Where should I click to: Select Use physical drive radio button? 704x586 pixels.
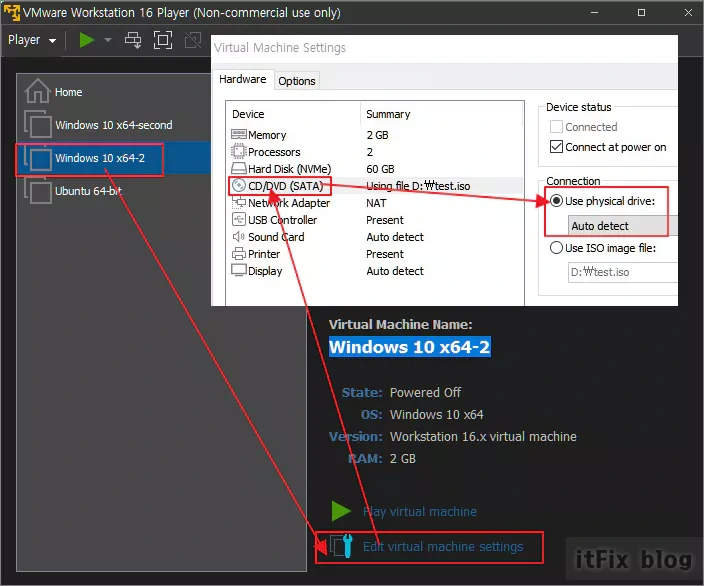click(556, 201)
